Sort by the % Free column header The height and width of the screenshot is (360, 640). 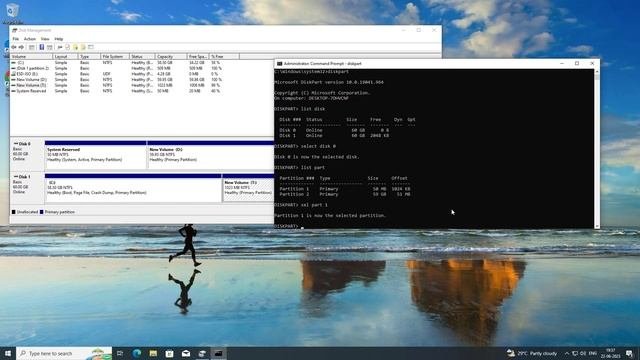(x=224, y=56)
